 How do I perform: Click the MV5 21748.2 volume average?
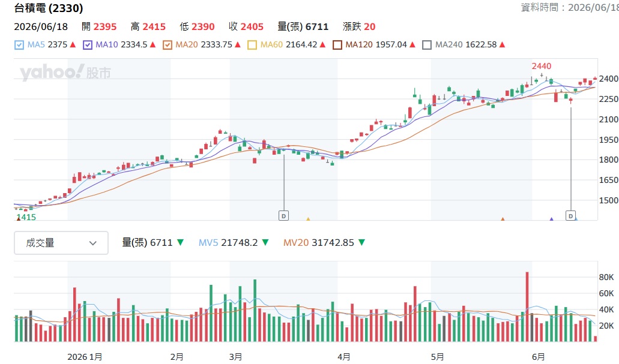click(228, 242)
